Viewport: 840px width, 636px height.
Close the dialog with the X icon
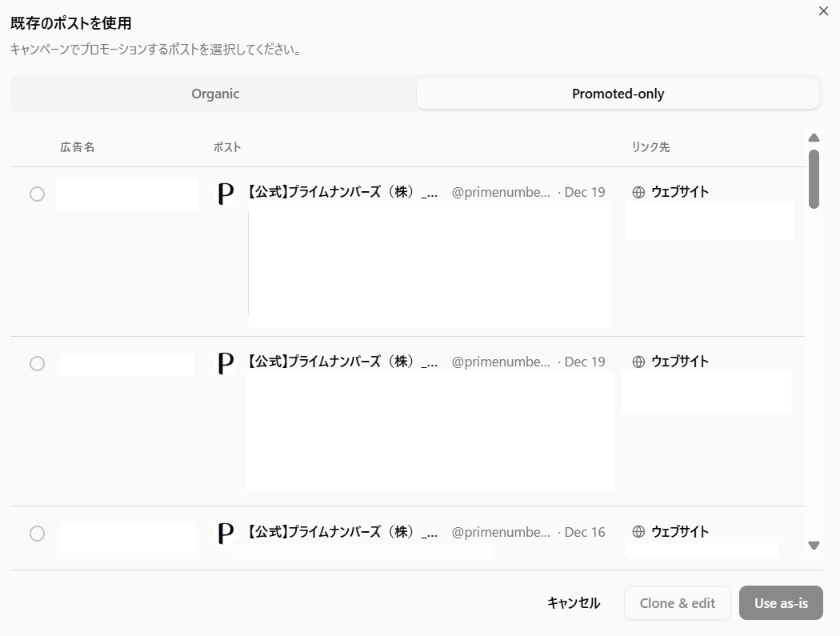point(823,11)
